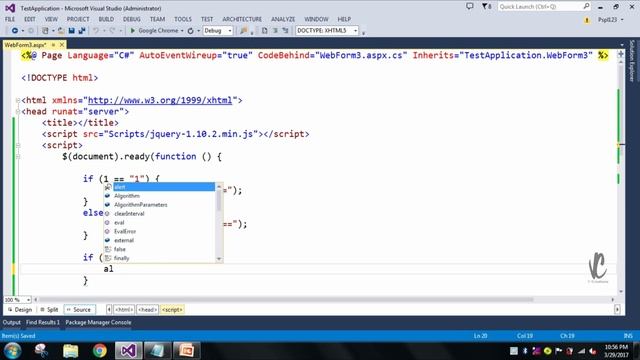The image size is (640, 360).
Task: Click the Save toolbar icon
Action: (x=71, y=31)
